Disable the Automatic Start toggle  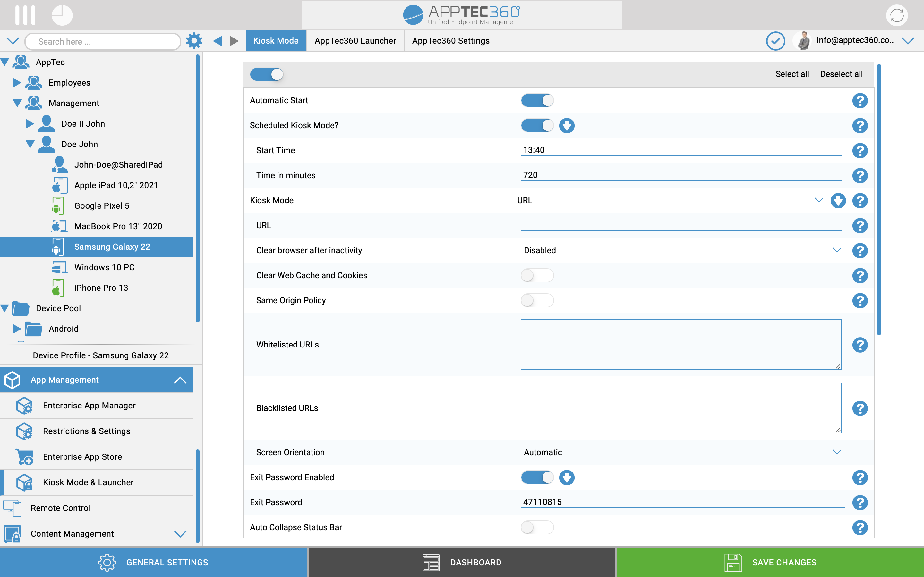[x=537, y=100]
